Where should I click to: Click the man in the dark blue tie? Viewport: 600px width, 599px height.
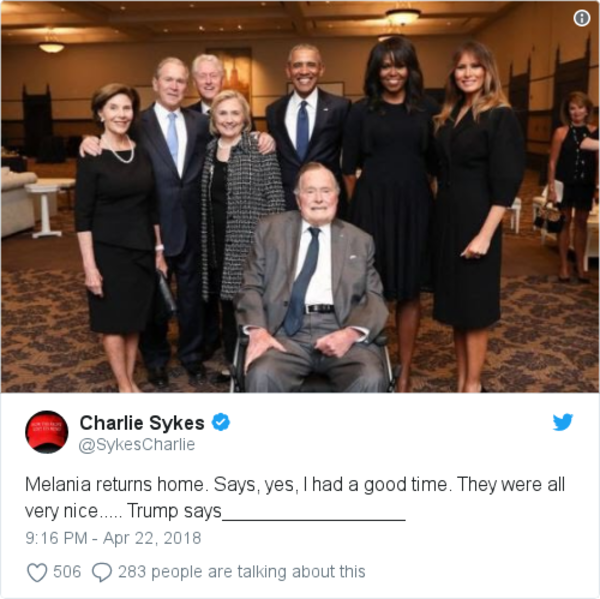click(x=306, y=126)
